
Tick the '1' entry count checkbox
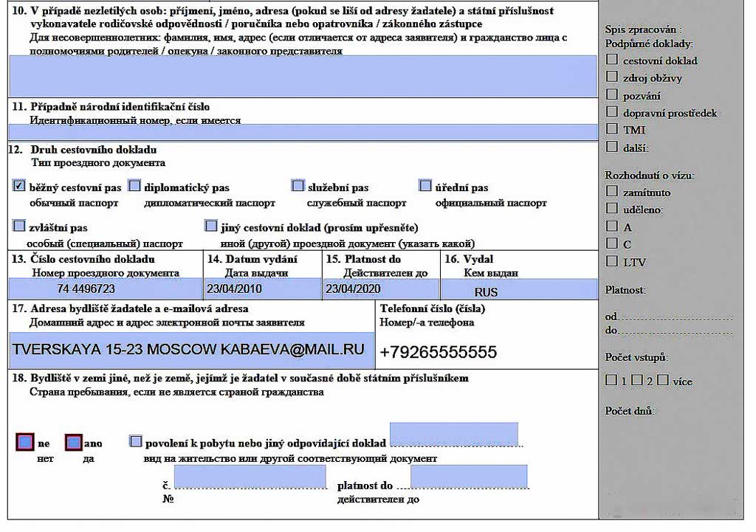611,380
